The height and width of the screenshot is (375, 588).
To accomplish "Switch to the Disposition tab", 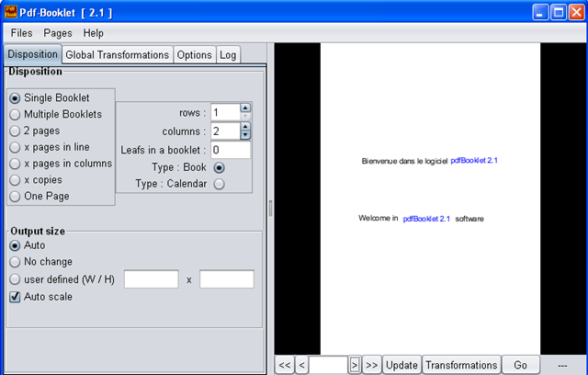I will click(33, 54).
